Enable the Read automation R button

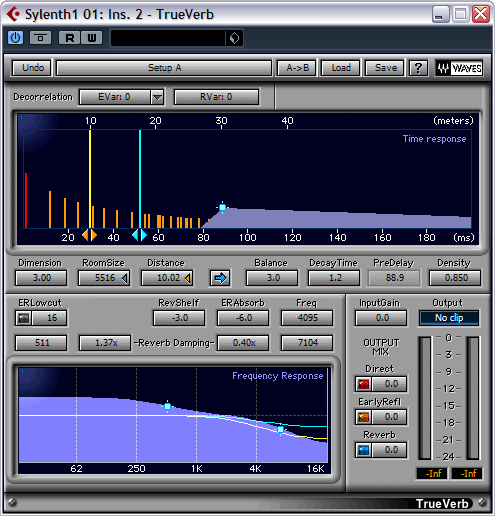point(69,38)
